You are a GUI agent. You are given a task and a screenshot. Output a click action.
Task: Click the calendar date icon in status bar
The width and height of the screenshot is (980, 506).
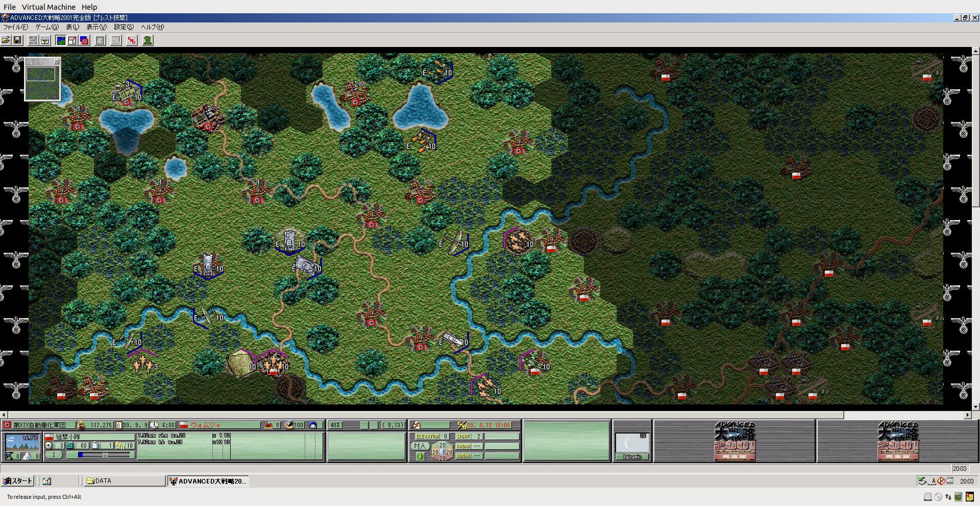[x=119, y=425]
